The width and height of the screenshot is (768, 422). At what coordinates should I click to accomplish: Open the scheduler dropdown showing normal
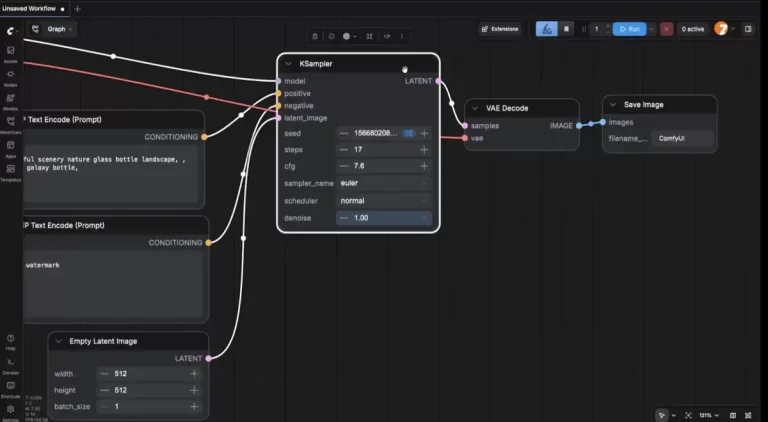[x=384, y=200]
